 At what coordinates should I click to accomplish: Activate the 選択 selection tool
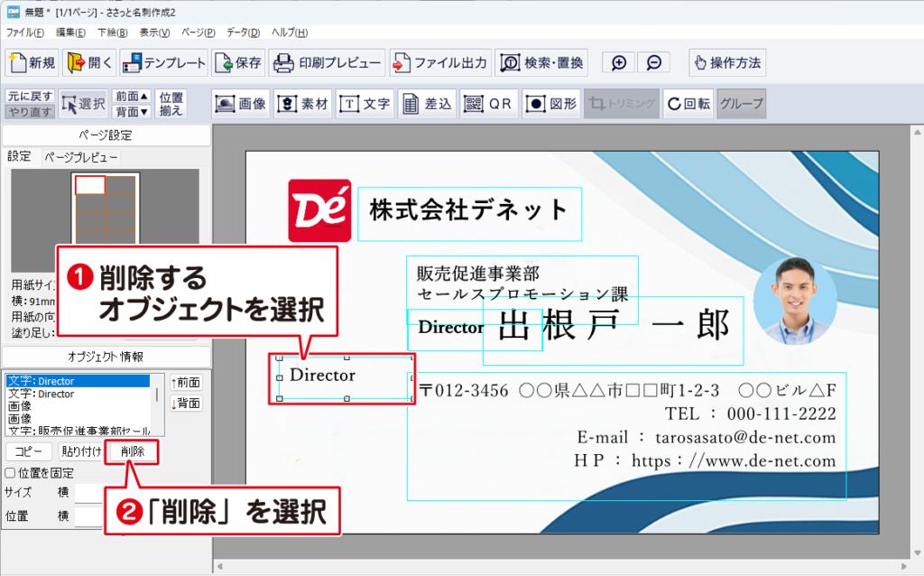83,105
